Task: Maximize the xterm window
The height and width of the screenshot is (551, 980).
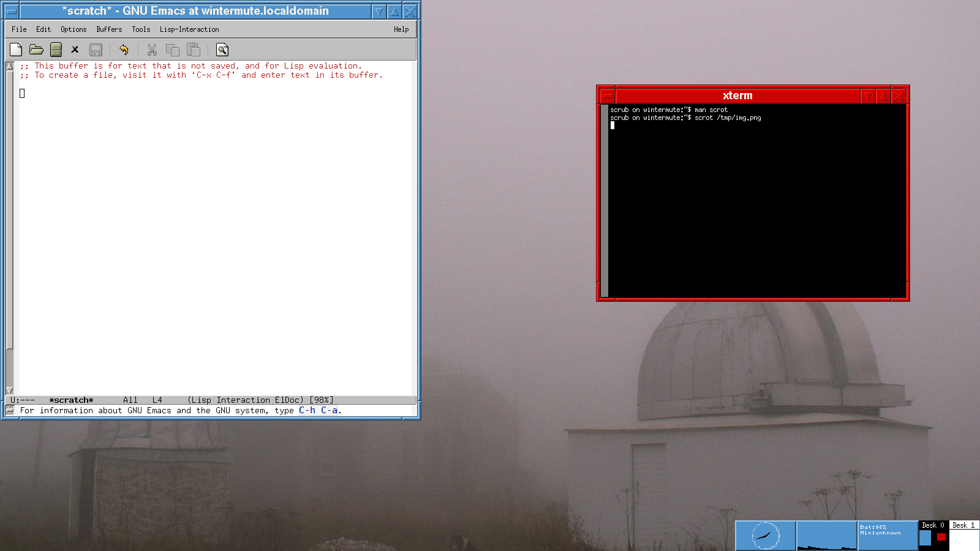Action: (883, 96)
